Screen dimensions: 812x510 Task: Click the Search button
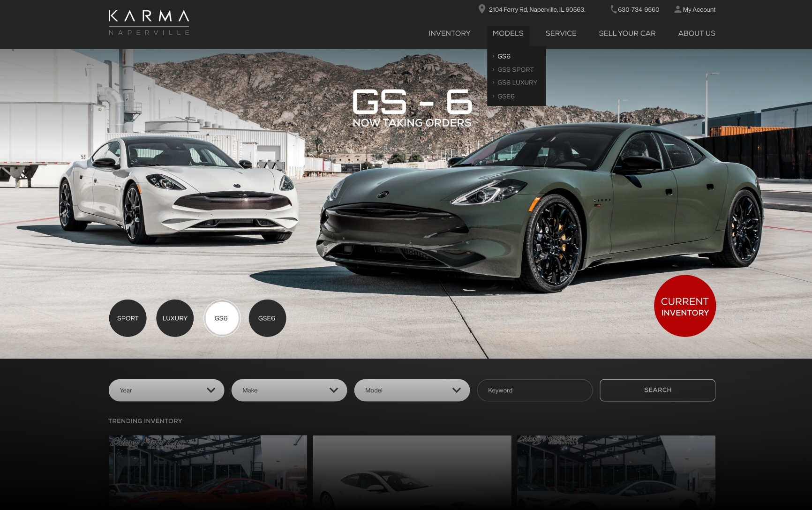(x=657, y=390)
